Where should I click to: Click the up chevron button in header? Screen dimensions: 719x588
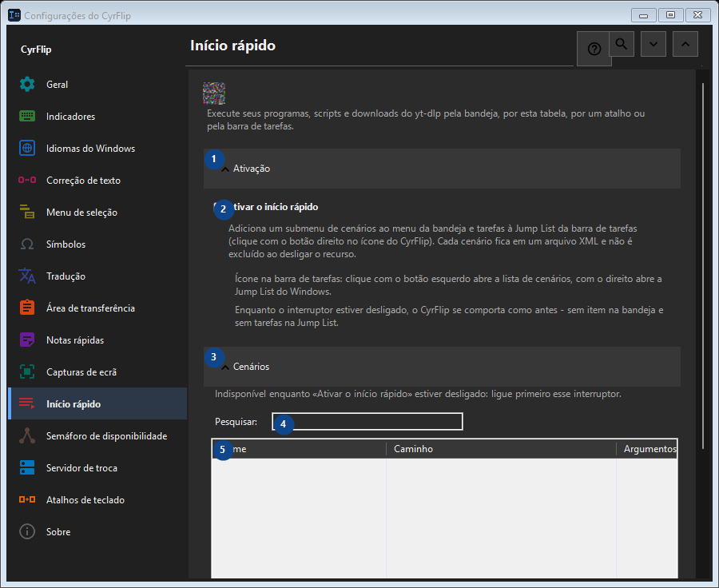[685, 44]
